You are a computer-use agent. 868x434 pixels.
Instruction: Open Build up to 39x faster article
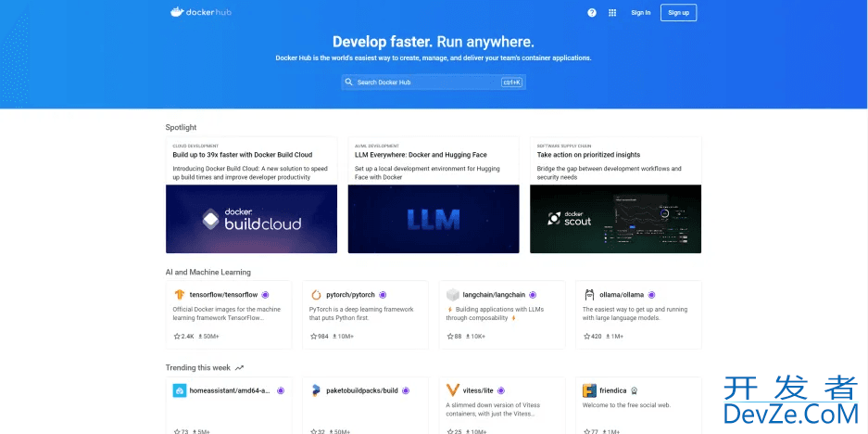point(243,155)
